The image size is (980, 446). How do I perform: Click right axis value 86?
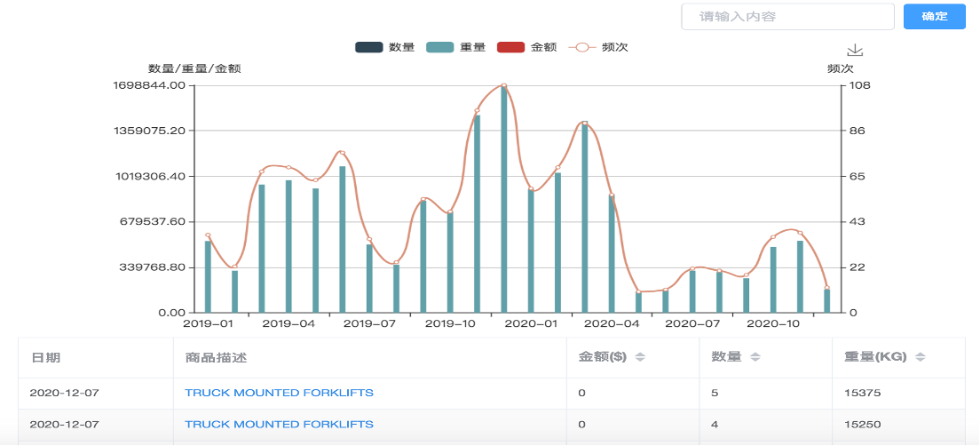(857, 131)
